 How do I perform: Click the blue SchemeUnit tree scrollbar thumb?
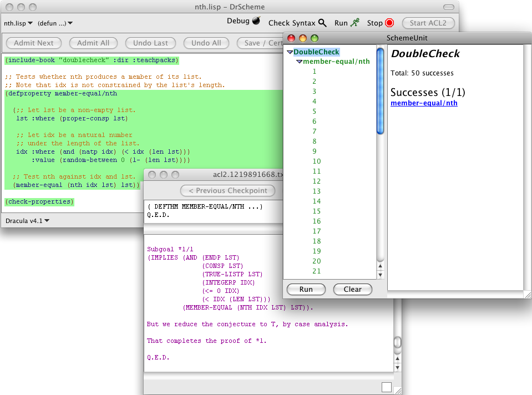(380, 92)
